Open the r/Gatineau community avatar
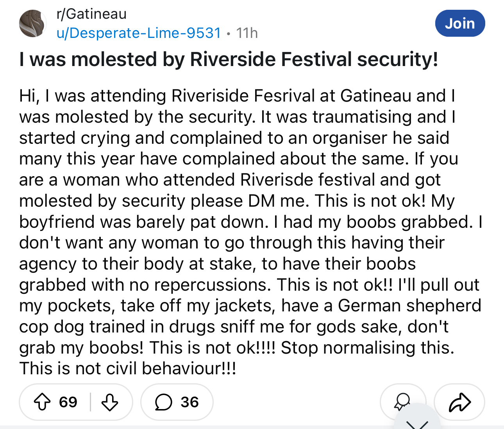Viewport: 504px width, 429px height. [33, 23]
